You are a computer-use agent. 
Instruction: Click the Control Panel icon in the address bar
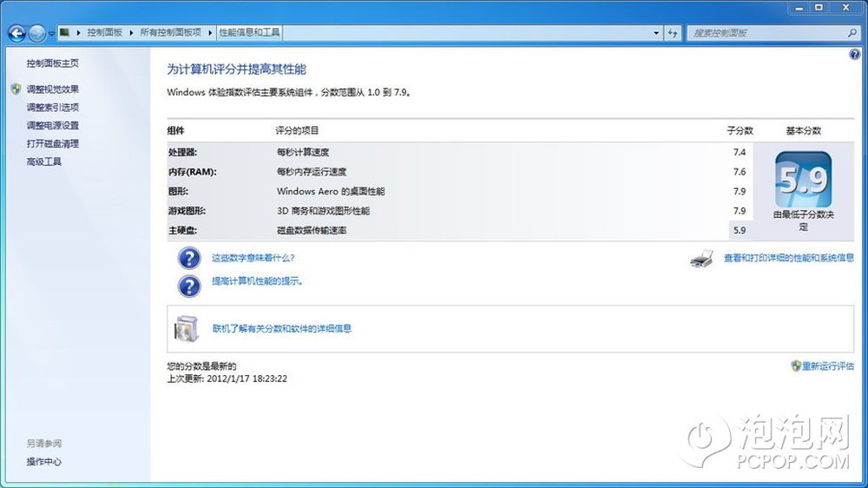point(65,32)
